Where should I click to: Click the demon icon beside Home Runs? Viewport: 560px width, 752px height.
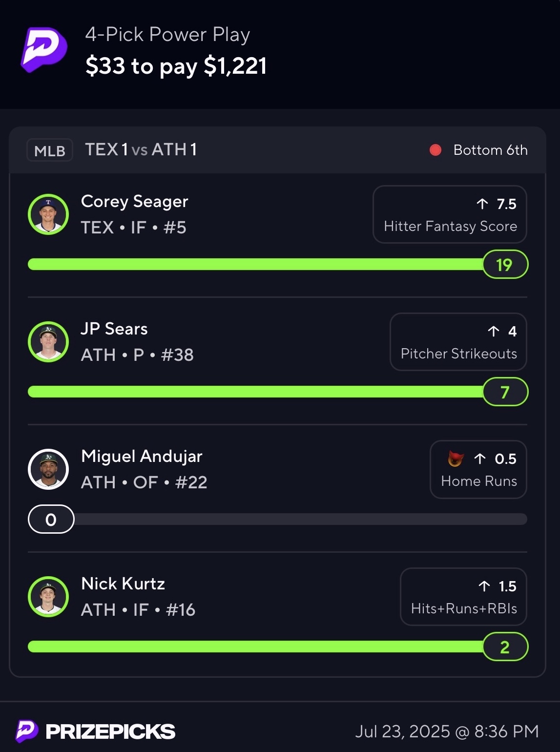456,459
